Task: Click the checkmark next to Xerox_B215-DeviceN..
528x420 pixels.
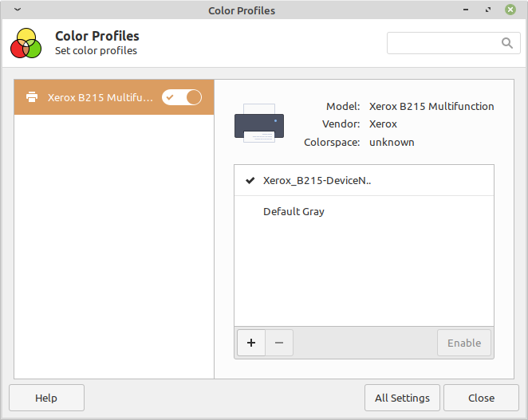Action: 250,181
